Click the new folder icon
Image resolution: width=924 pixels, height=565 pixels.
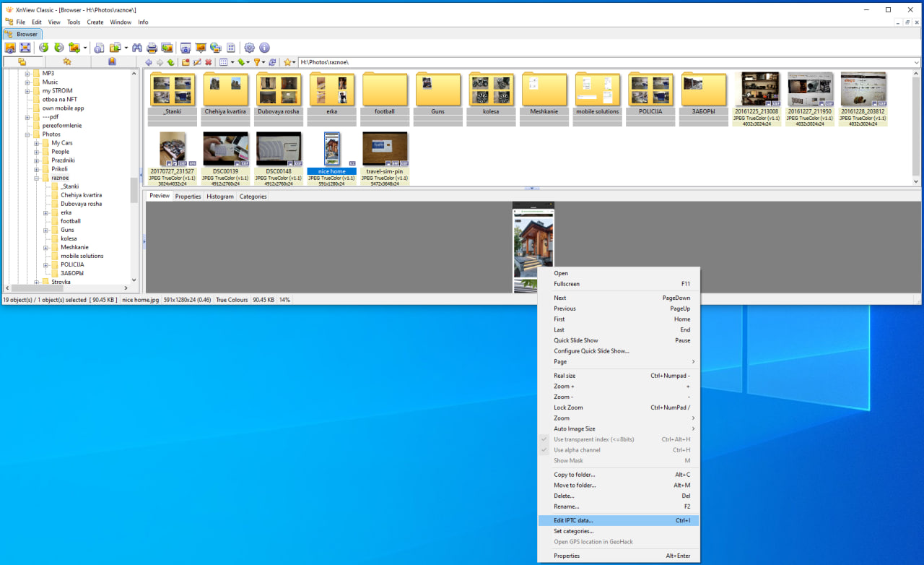(186, 62)
